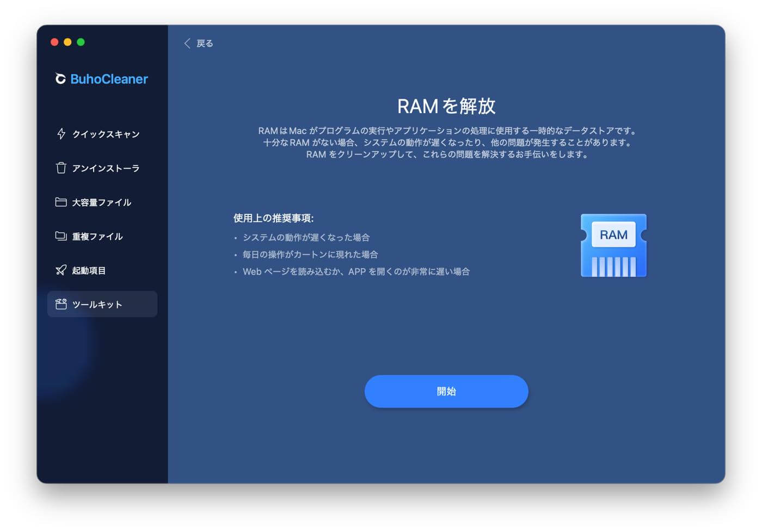Click the BuhoCleaner title text
762x532 pixels.
[109, 78]
